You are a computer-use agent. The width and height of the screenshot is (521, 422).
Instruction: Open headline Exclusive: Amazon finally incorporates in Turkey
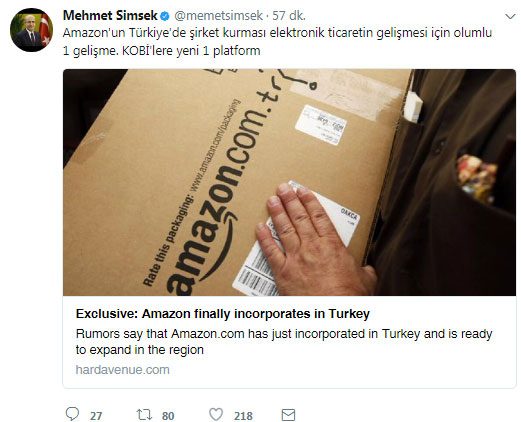223,314
